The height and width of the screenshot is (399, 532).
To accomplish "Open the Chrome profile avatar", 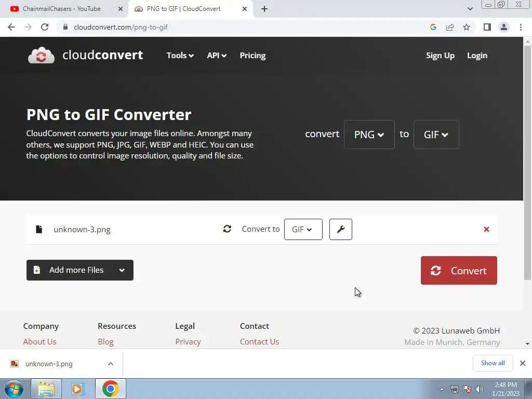I will coord(504,27).
